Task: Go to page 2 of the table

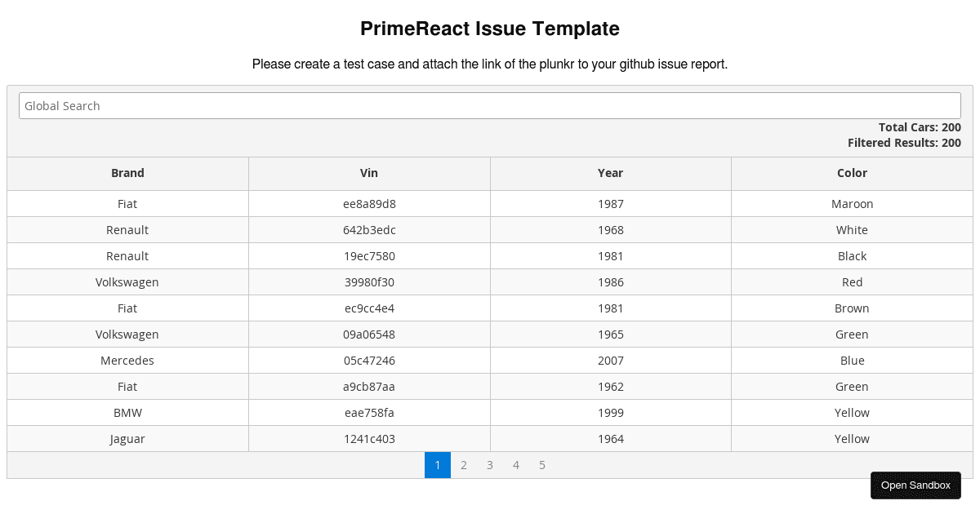Action: (x=464, y=465)
